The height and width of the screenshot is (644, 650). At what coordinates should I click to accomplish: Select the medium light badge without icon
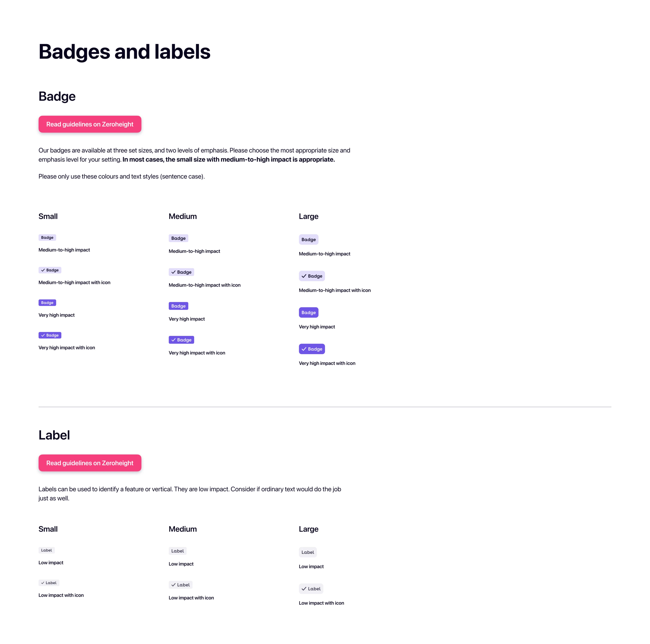pos(178,238)
